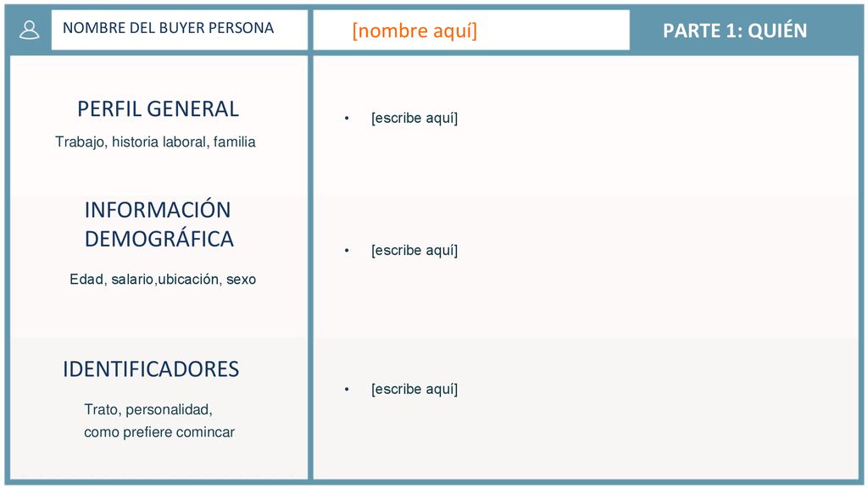The width and height of the screenshot is (868, 488).
Task: Select 'Trato, personalidad,' subtitle line
Action: tap(148, 409)
